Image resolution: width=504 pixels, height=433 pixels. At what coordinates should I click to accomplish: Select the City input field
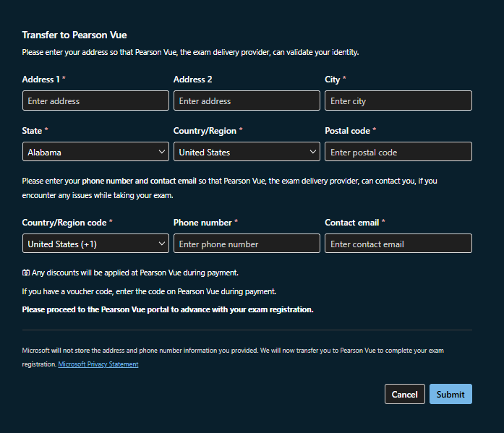[398, 100]
